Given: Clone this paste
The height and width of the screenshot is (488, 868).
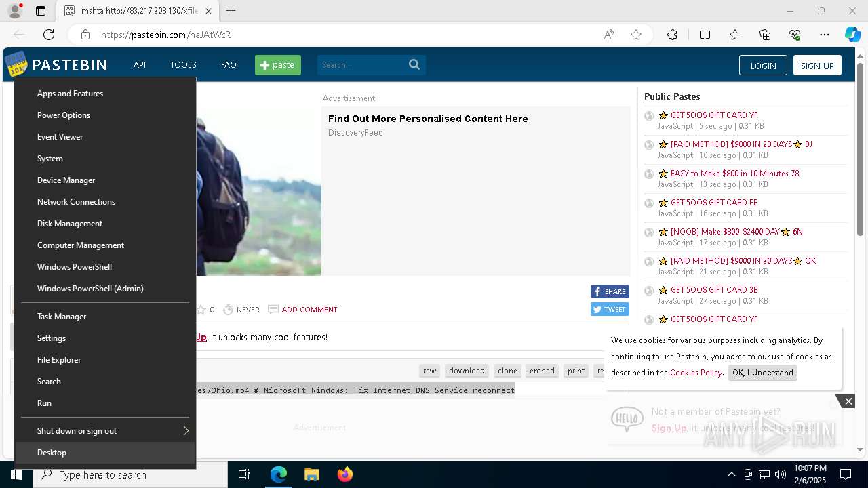Looking at the screenshot, I should click(507, 371).
